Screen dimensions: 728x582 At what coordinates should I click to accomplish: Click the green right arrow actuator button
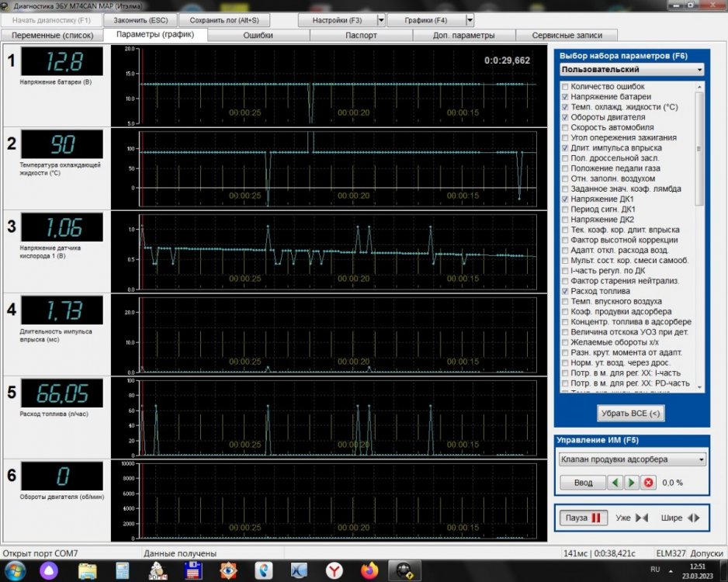coord(632,482)
